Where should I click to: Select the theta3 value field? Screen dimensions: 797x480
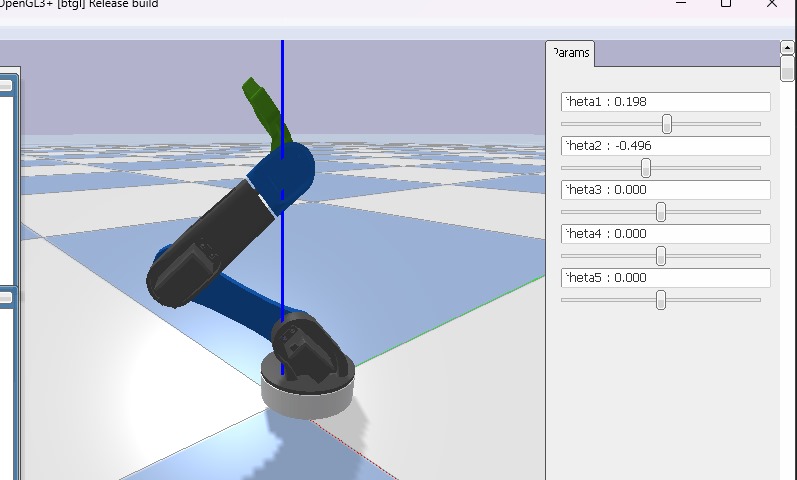[x=666, y=190]
